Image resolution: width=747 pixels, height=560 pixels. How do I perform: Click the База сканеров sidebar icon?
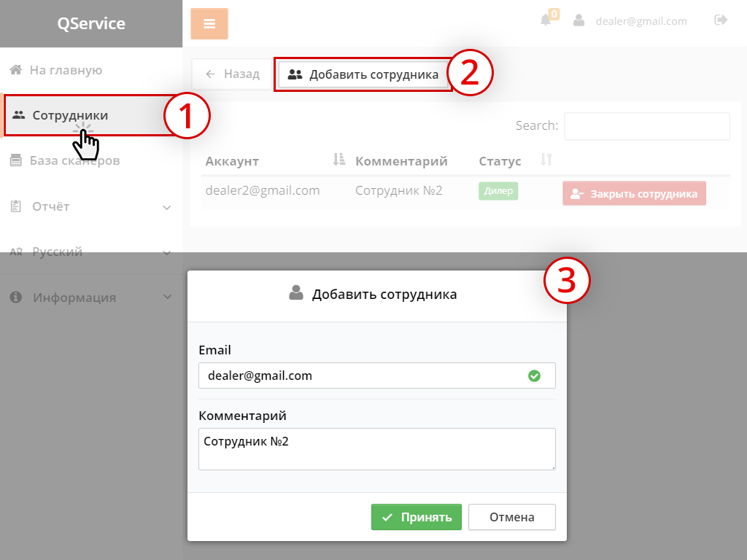pos(15,161)
